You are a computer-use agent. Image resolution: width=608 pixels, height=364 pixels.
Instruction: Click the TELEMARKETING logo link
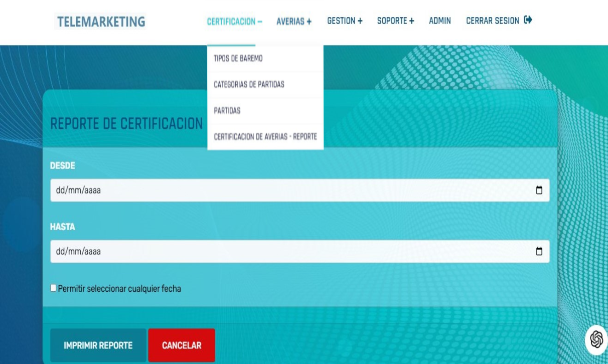point(101,22)
